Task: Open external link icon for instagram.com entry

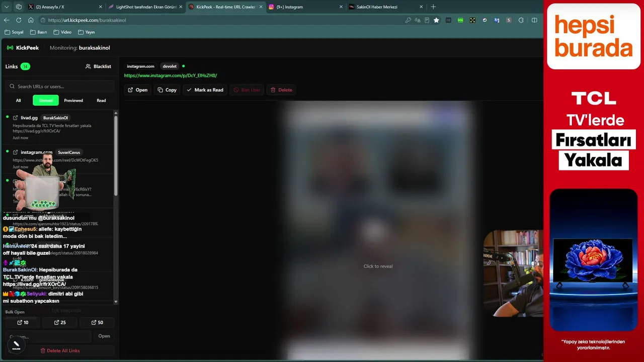Action: (x=16, y=152)
